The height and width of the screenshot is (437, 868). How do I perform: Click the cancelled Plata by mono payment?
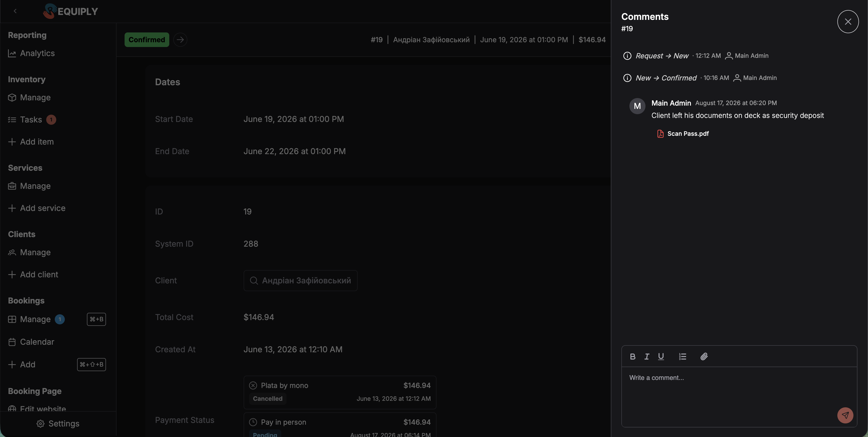[x=340, y=392]
